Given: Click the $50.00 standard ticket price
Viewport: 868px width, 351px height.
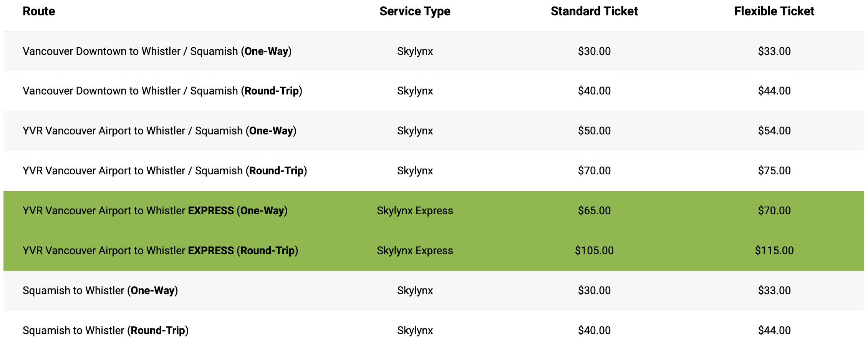Looking at the screenshot, I should click(x=594, y=131).
